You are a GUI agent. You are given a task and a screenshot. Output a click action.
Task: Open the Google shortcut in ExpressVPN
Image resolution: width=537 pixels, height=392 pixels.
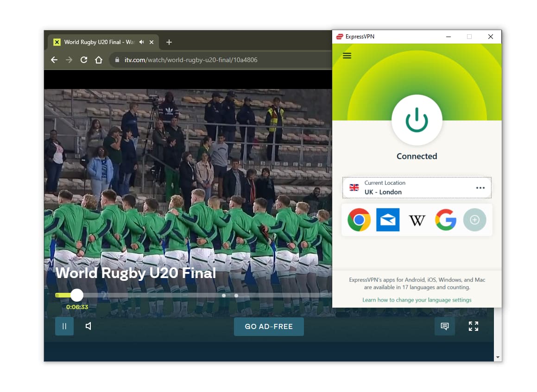click(x=446, y=220)
